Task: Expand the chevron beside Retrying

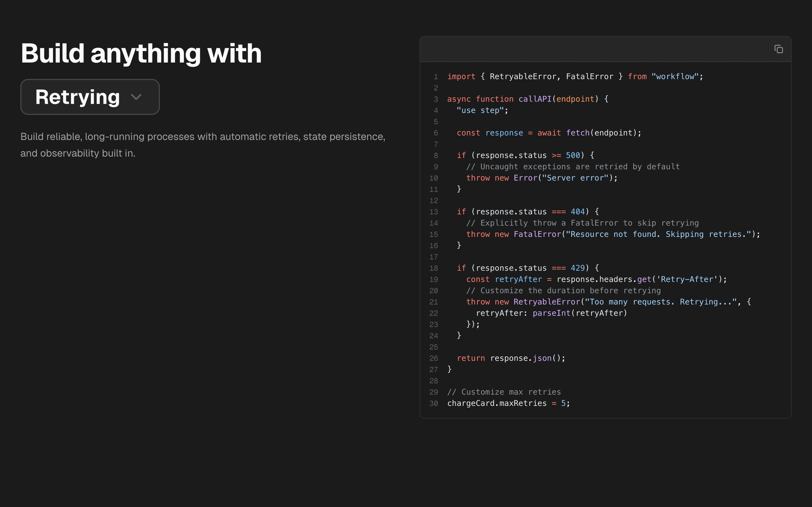Action: (136, 97)
